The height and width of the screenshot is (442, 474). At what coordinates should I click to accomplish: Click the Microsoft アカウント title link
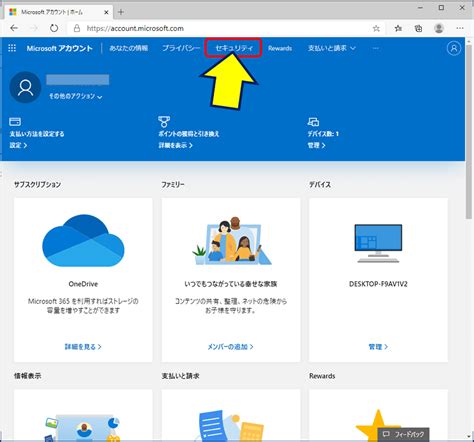(x=60, y=48)
